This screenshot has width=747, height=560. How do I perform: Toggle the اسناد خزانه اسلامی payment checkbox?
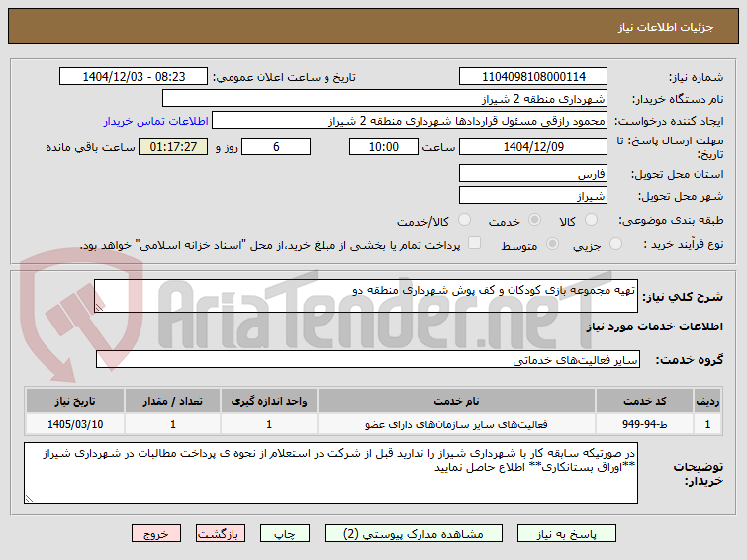click(474, 243)
